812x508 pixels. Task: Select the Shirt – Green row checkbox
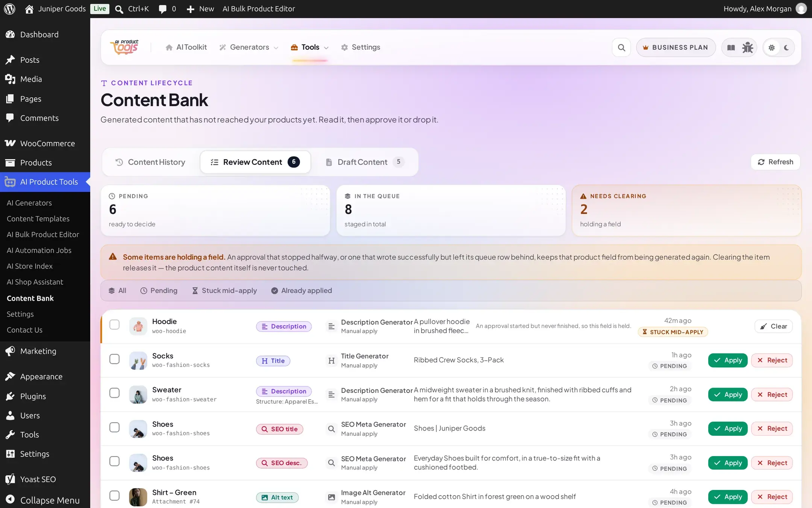114,496
